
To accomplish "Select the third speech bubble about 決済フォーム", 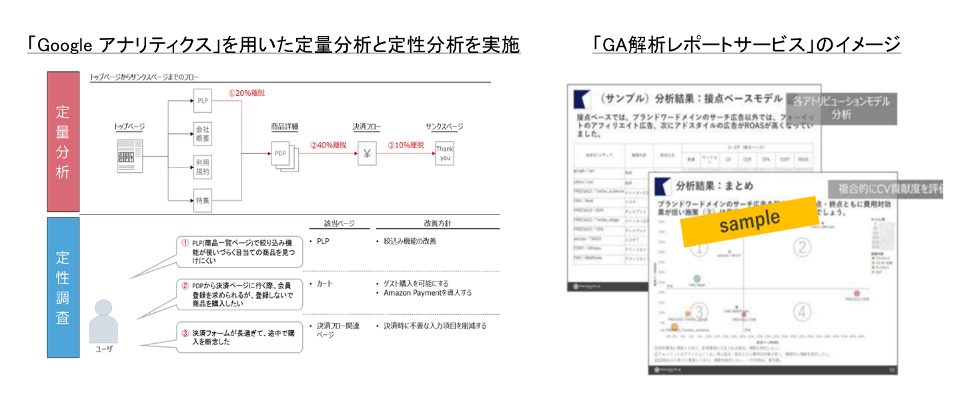I will [x=239, y=337].
